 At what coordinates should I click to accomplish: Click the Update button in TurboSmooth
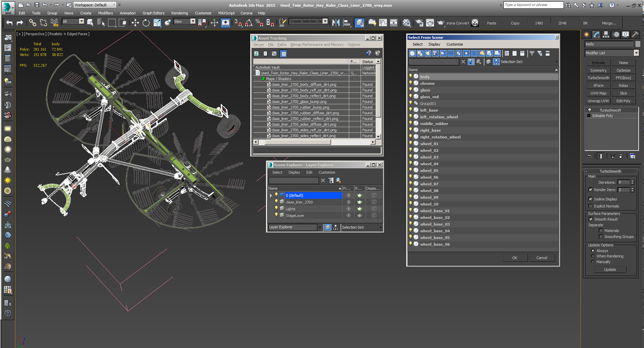click(x=610, y=270)
